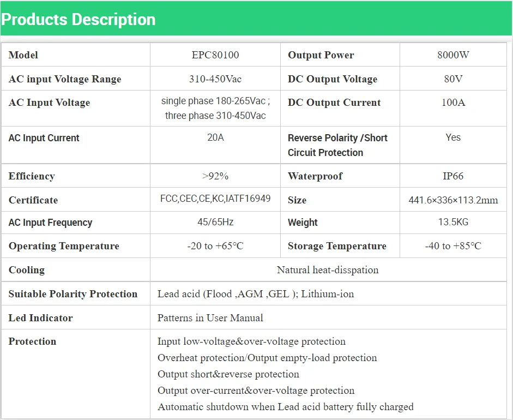
Task: Click the 310-450Vac input voltage range value
Action: coord(215,79)
